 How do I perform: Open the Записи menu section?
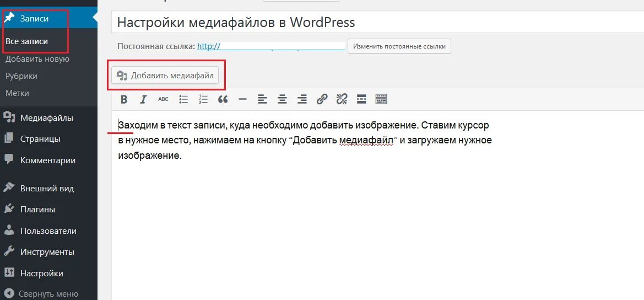click(48, 19)
